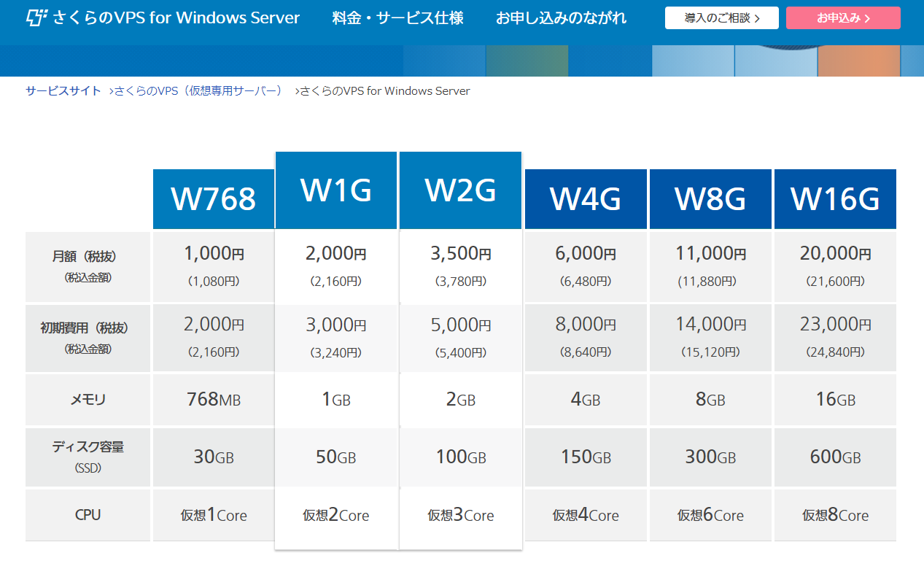The width and height of the screenshot is (924, 569).
Task: Click the 100GB disk capacity value
Action: click(461, 457)
